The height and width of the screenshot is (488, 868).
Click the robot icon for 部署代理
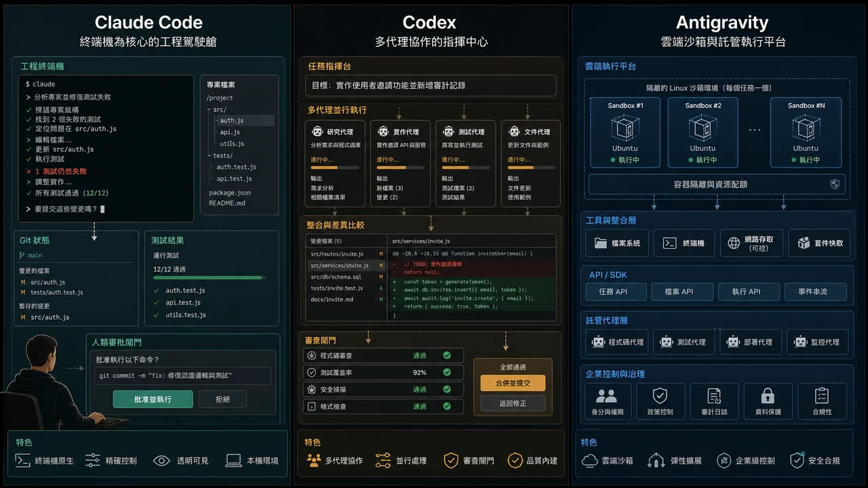coord(733,342)
